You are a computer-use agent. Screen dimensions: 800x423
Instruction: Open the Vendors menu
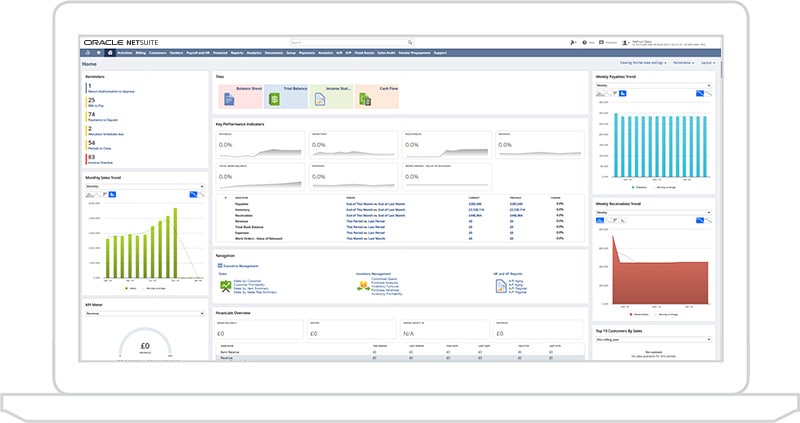[176, 53]
